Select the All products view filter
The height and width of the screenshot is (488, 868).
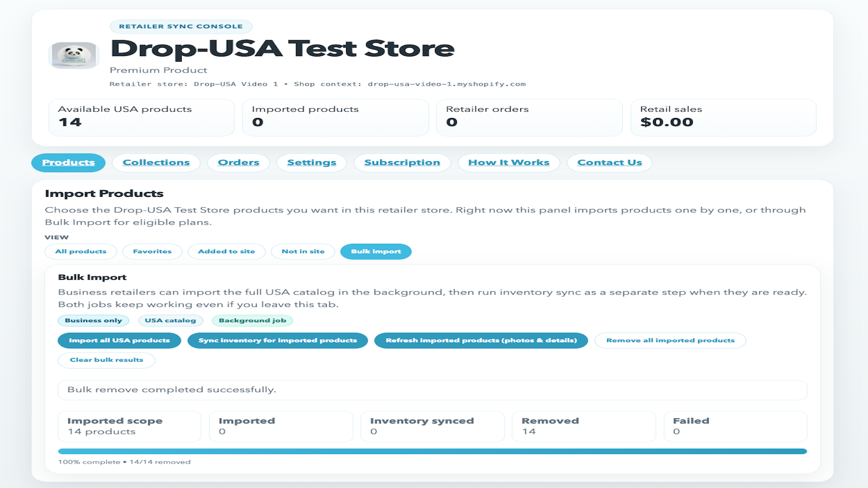pyautogui.click(x=81, y=252)
